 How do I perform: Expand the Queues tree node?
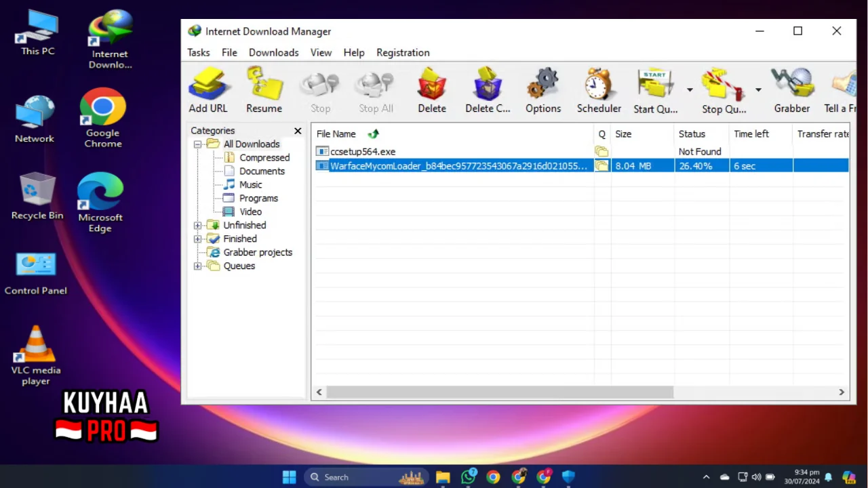click(197, 266)
